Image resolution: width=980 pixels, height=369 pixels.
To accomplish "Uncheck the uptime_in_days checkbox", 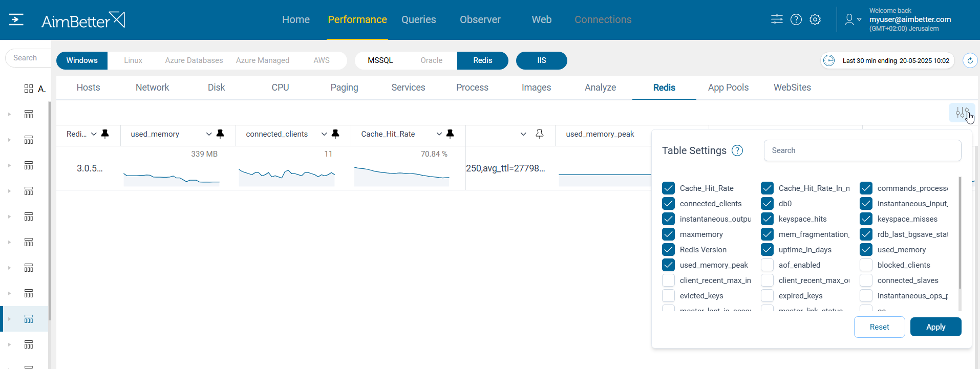I will [x=767, y=250].
